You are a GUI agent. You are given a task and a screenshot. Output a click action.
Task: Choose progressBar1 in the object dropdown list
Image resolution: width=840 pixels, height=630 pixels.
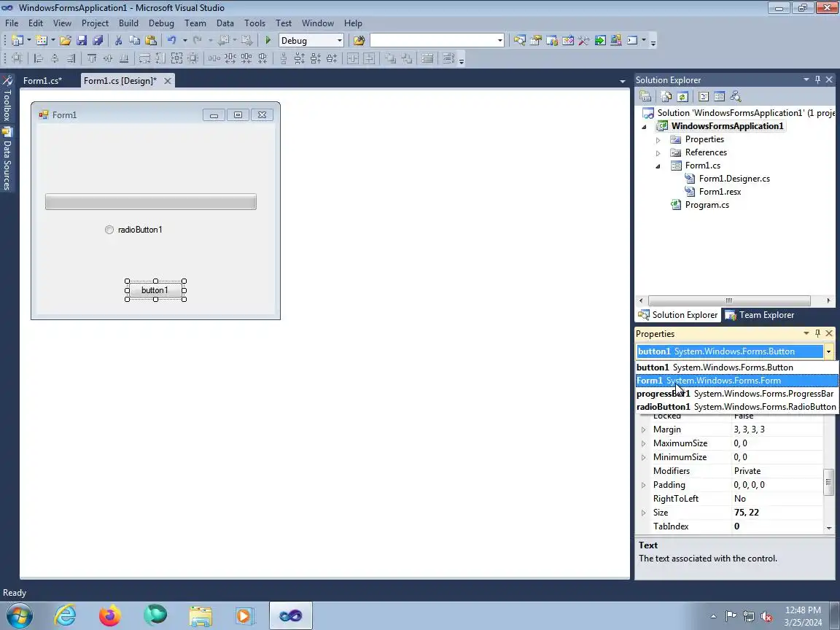(x=736, y=394)
